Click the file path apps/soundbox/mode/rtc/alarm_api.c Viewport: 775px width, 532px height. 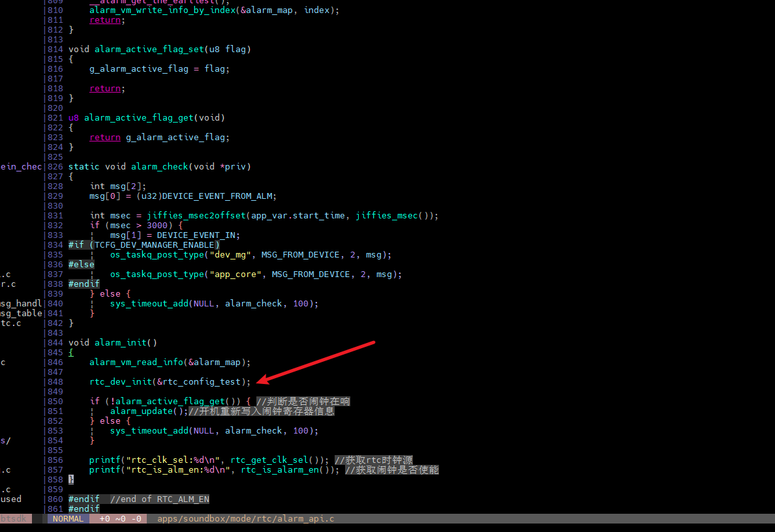click(x=246, y=519)
